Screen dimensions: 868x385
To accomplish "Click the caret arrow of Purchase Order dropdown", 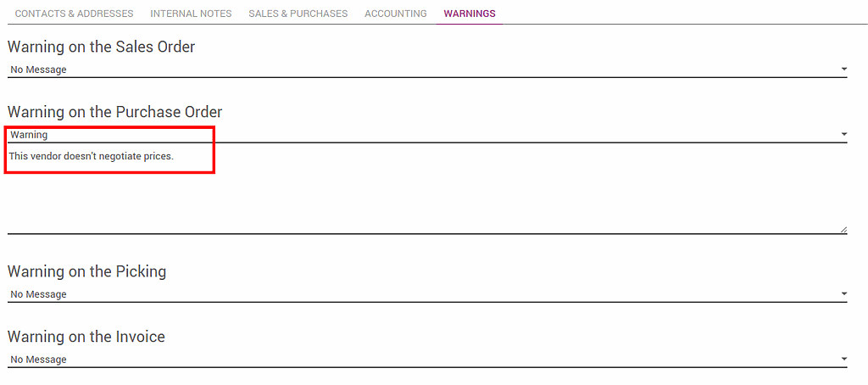I will pyautogui.click(x=843, y=135).
